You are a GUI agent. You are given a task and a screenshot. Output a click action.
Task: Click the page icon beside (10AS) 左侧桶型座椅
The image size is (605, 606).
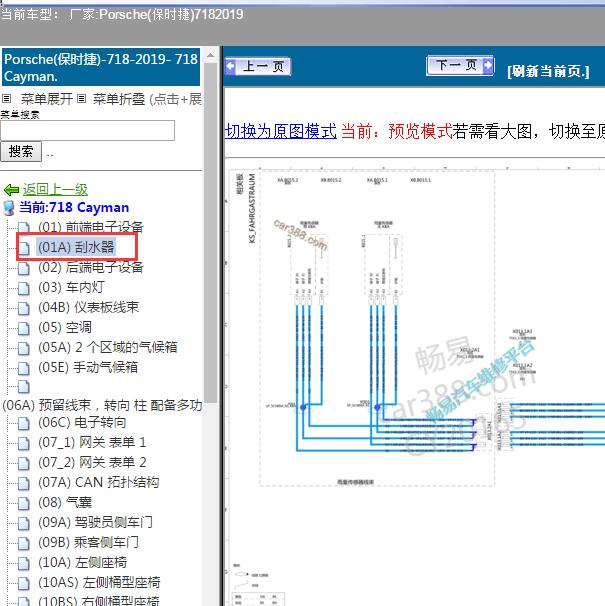[x=24, y=584]
